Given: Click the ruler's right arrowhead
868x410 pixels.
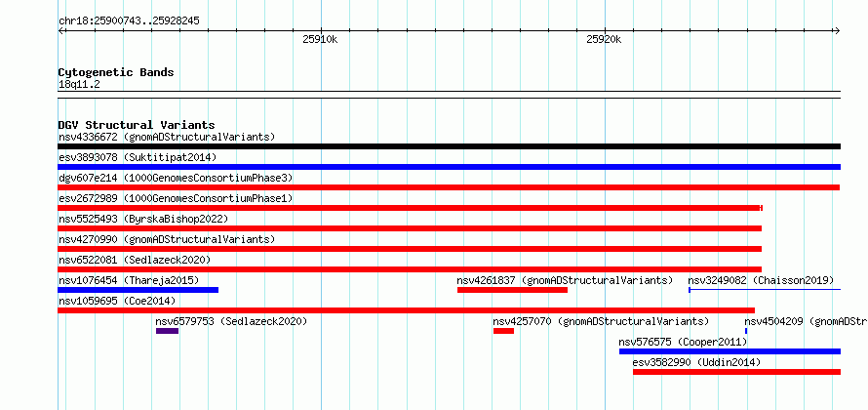Looking at the screenshot, I should click(837, 31).
